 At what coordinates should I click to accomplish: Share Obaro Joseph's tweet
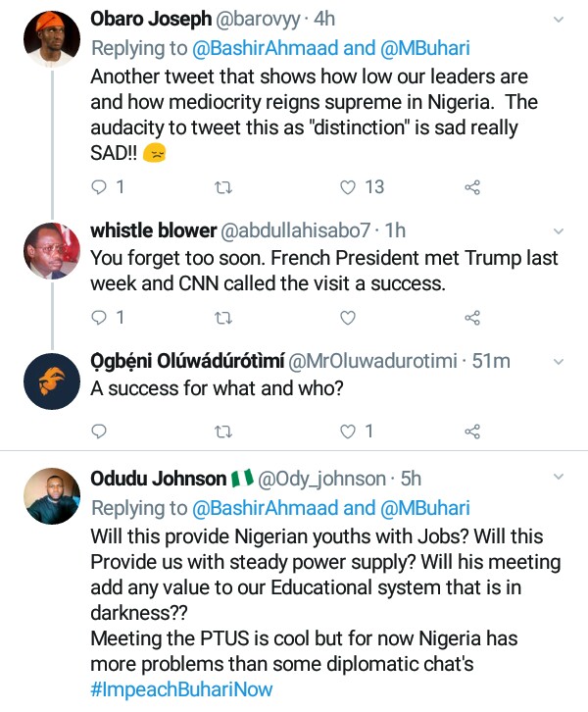(x=471, y=187)
